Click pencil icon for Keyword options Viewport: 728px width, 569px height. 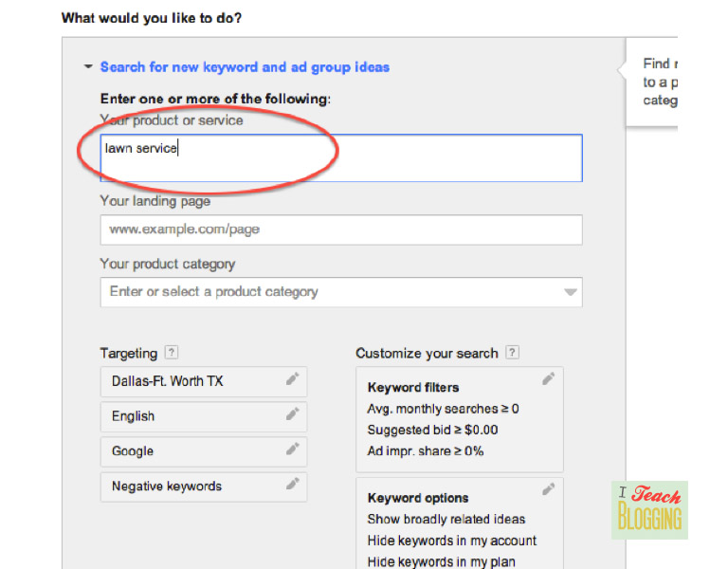pos(548,489)
